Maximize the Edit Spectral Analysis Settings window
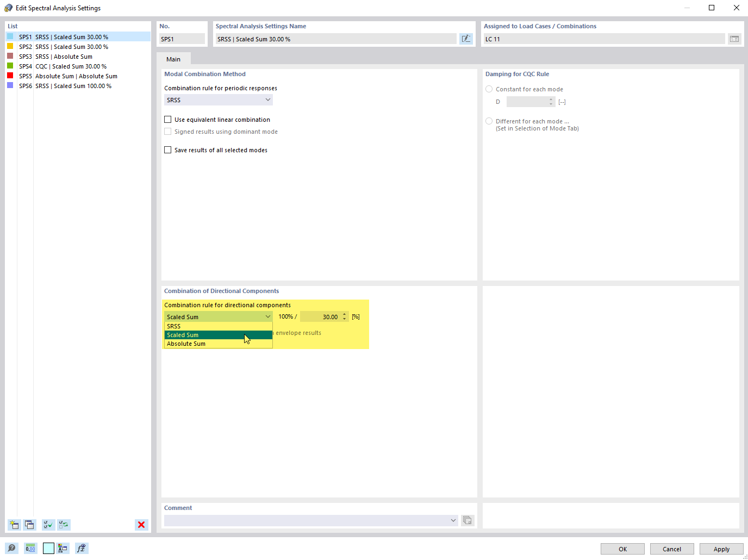This screenshot has width=748, height=560. [x=712, y=8]
